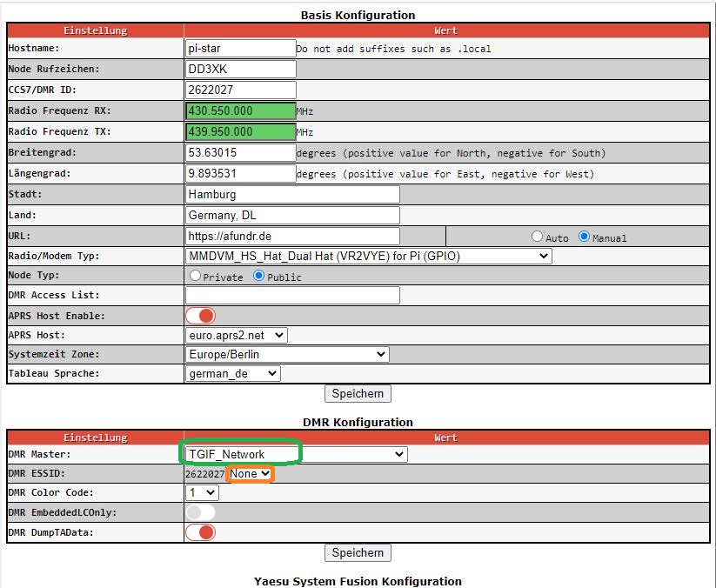Click the 'DMR Color Code:' label
The image size is (716, 588).
[x=50, y=492]
